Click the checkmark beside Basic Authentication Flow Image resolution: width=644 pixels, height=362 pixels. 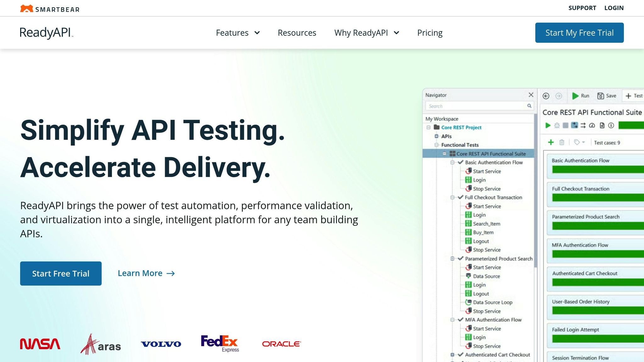click(x=461, y=162)
